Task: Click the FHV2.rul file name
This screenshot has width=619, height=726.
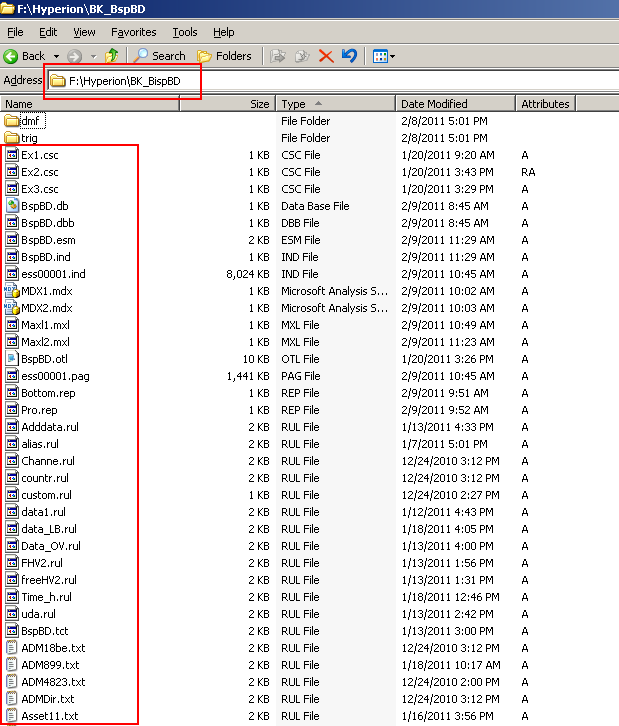Action: click(42, 563)
